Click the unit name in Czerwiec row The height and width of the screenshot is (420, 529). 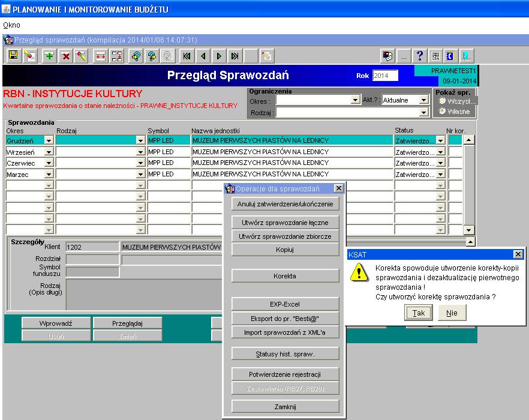(292, 163)
